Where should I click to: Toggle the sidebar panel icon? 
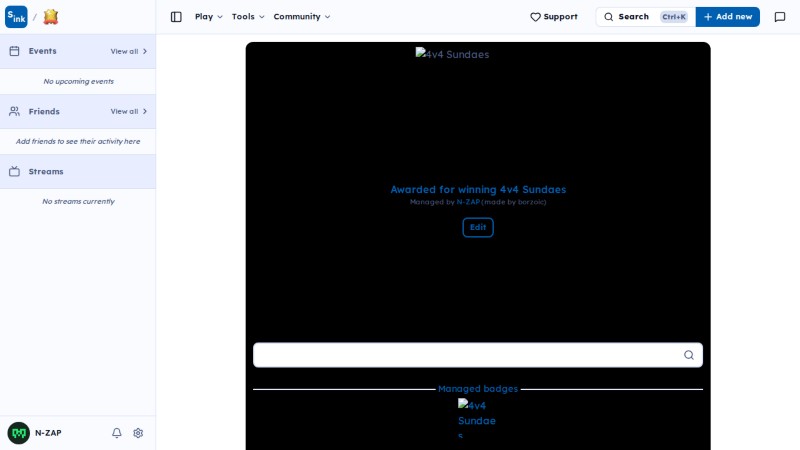[x=176, y=17]
